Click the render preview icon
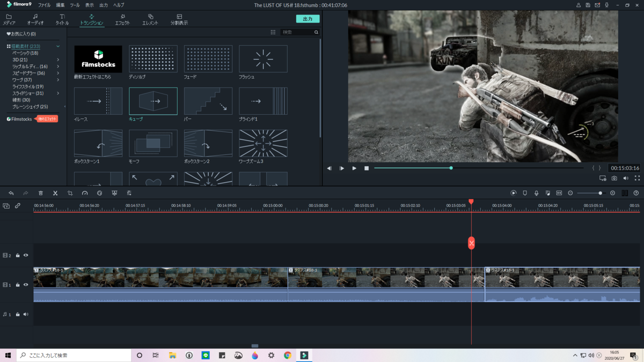This screenshot has height=362, width=644. [x=514, y=193]
